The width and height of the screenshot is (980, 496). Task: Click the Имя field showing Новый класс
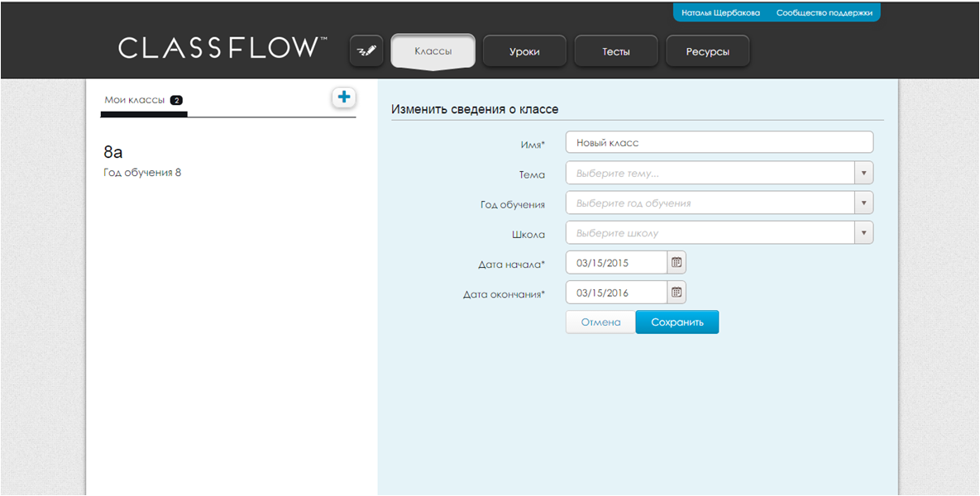coord(719,142)
